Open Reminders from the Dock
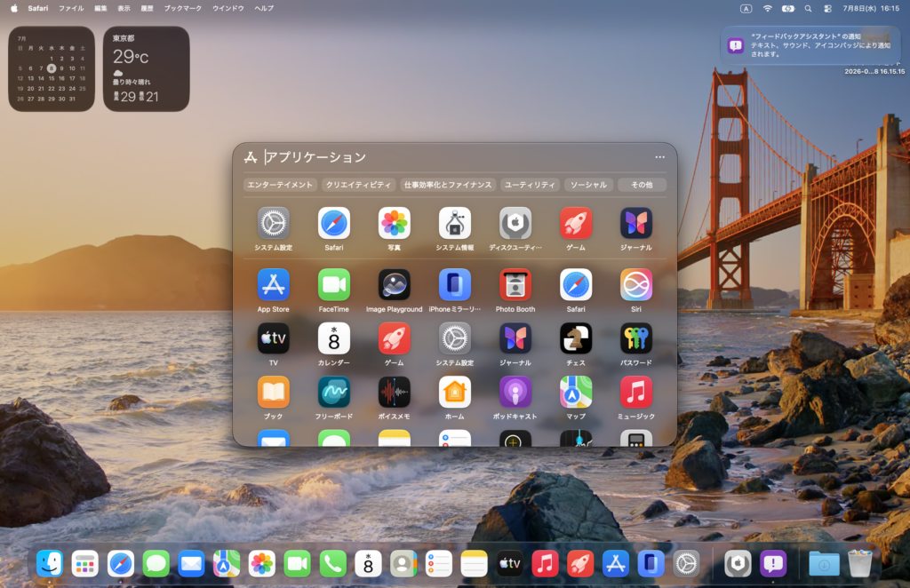910x588 pixels. [439, 564]
